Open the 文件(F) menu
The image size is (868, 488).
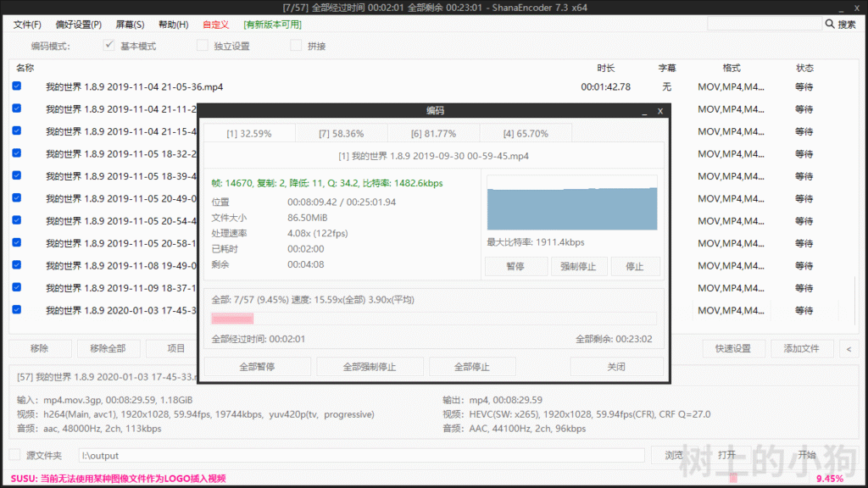(x=28, y=25)
